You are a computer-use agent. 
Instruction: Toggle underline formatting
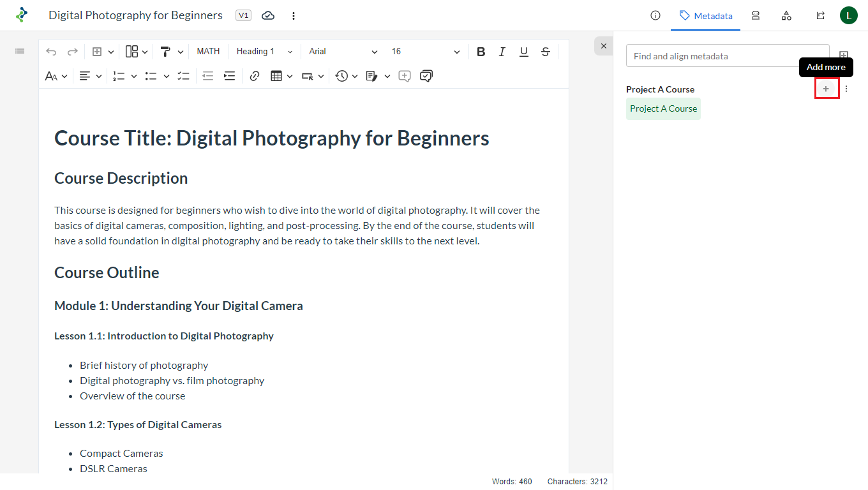tap(524, 52)
